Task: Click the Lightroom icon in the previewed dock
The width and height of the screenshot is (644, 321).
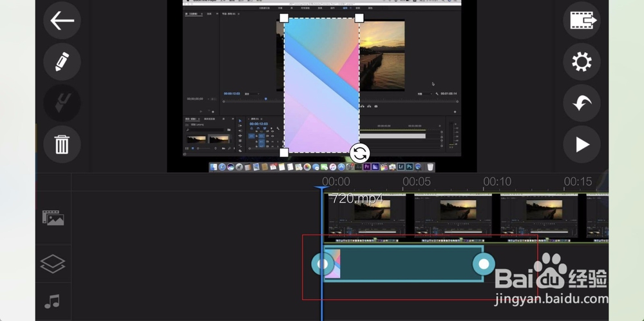Action: click(401, 167)
